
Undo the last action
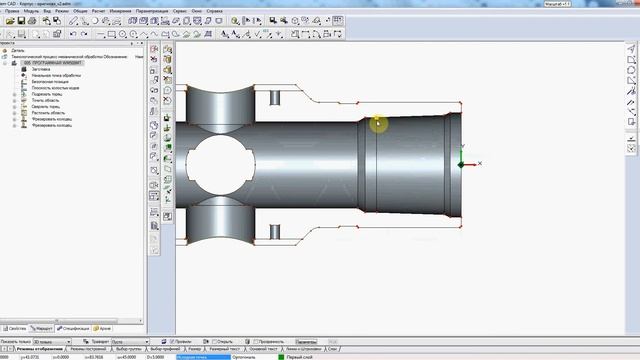coord(73,34)
